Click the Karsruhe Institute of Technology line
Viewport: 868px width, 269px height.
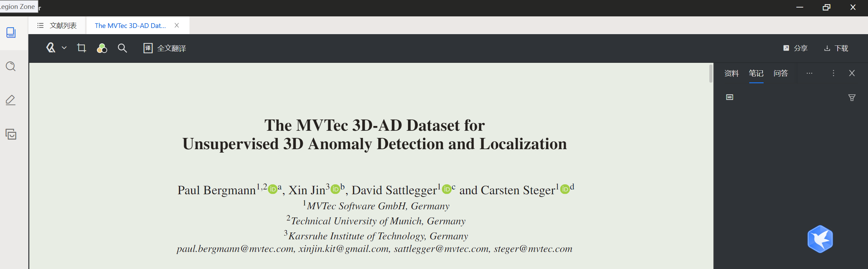376,236
